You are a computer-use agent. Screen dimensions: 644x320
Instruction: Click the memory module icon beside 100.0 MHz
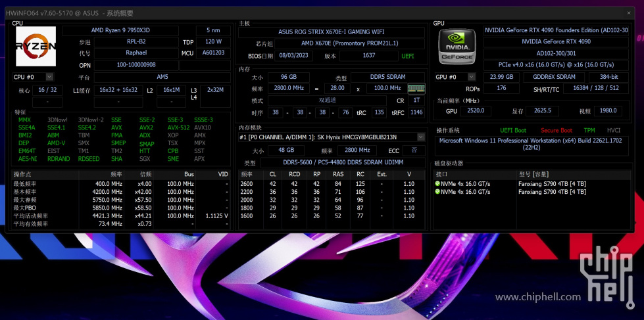(416, 88)
